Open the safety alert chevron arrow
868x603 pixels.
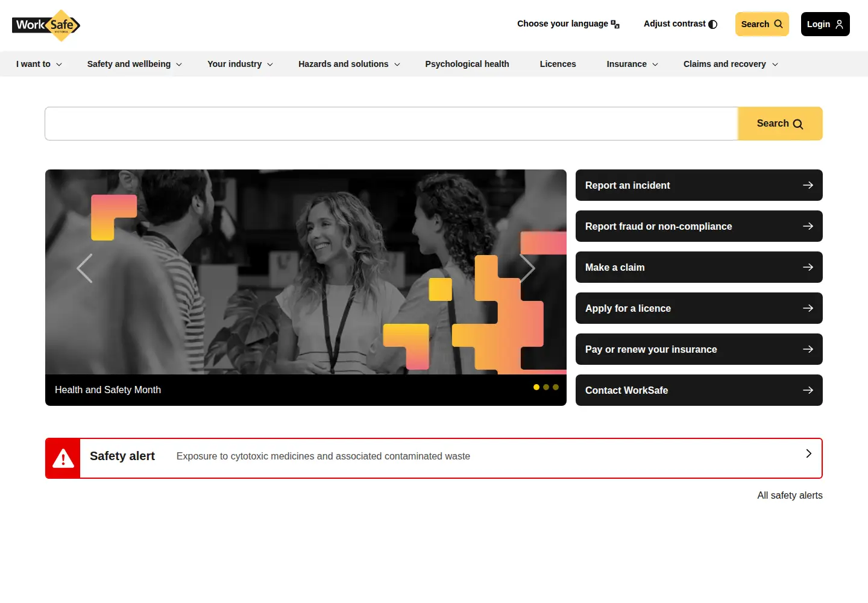click(809, 453)
